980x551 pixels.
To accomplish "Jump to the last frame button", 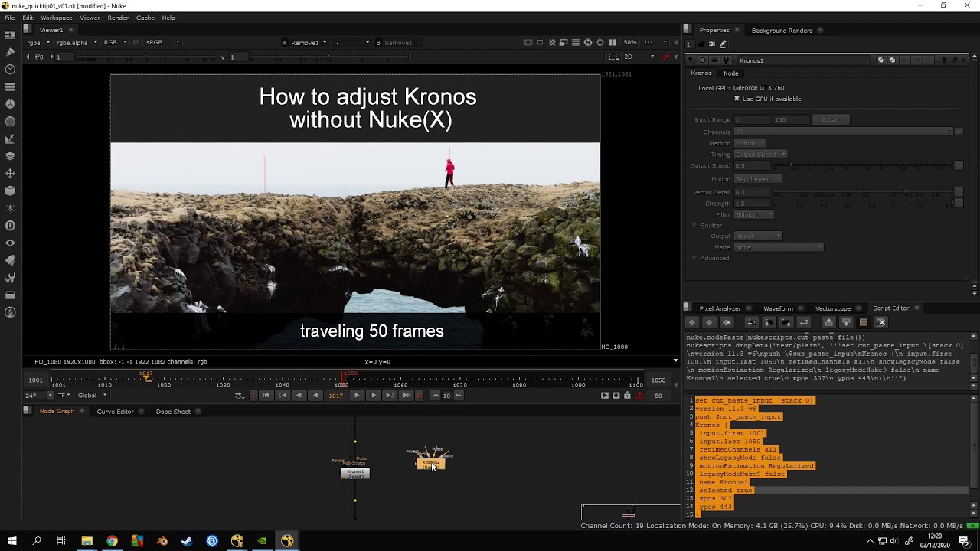I will click(406, 396).
